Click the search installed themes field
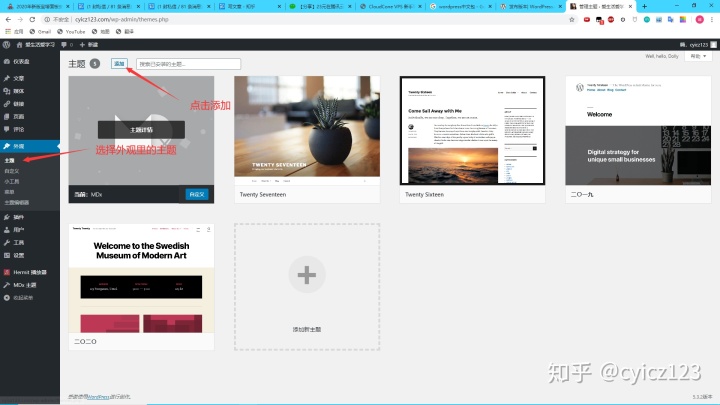This screenshot has height=405, width=720. tap(188, 64)
